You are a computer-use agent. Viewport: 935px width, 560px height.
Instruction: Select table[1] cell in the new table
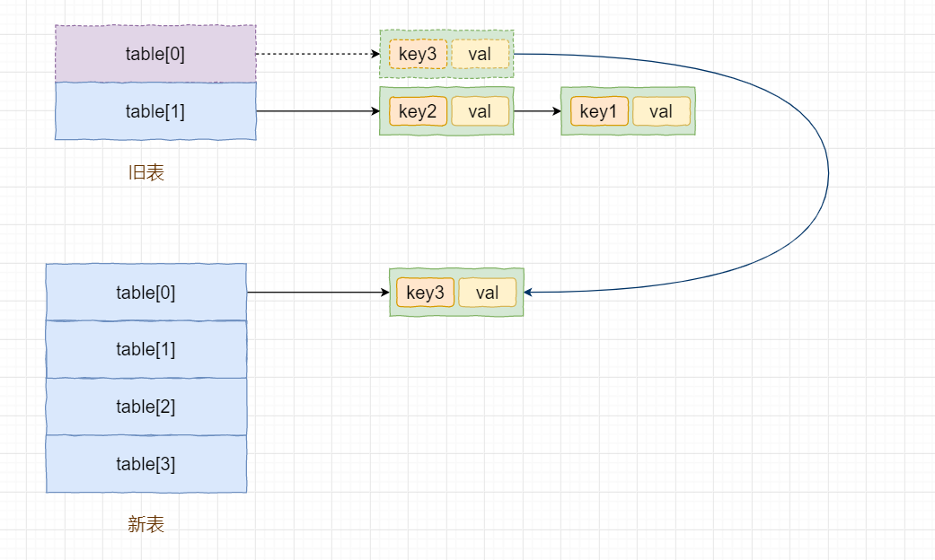pos(146,350)
